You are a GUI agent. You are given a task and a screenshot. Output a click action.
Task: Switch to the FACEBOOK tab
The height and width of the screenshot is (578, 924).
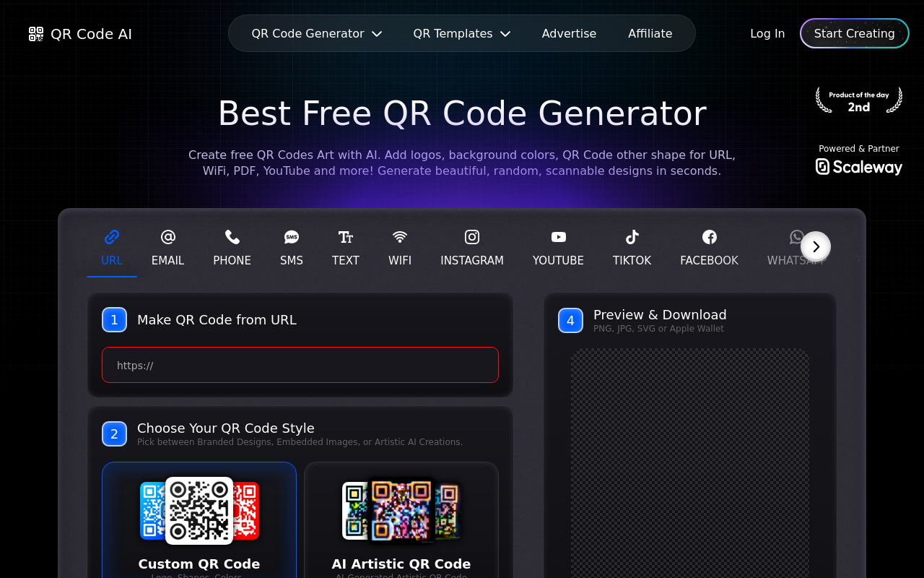710,249
